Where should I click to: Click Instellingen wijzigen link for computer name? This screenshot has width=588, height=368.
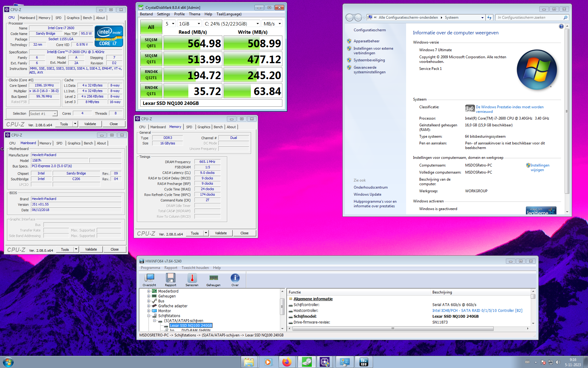(539, 167)
